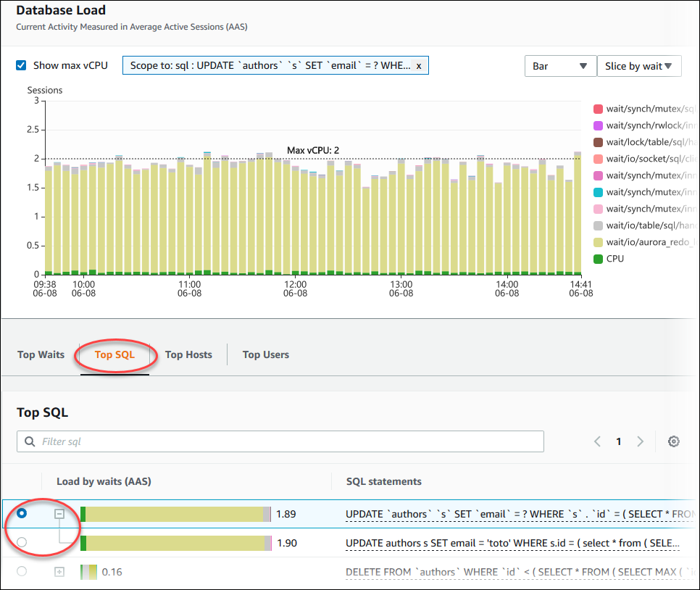The width and height of the screenshot is (700, 590).
Task: Expand the DELETE FROM authors row
Action: [x=61, y=571]
